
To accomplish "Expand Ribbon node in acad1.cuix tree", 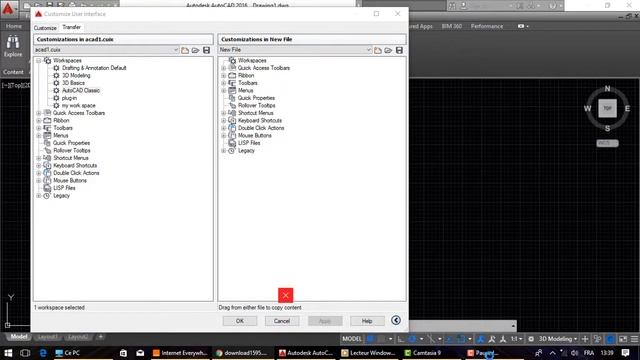I will tap(39, 120).
